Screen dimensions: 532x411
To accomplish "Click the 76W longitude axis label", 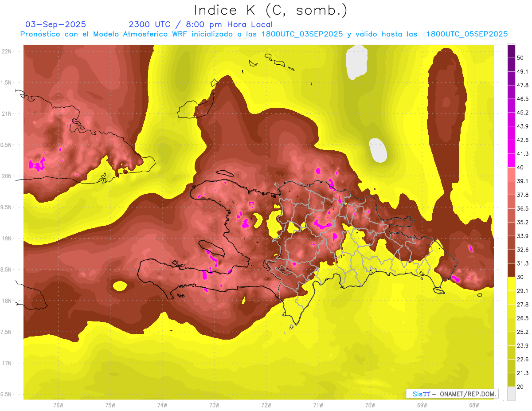I will click(x=58, y=405).
